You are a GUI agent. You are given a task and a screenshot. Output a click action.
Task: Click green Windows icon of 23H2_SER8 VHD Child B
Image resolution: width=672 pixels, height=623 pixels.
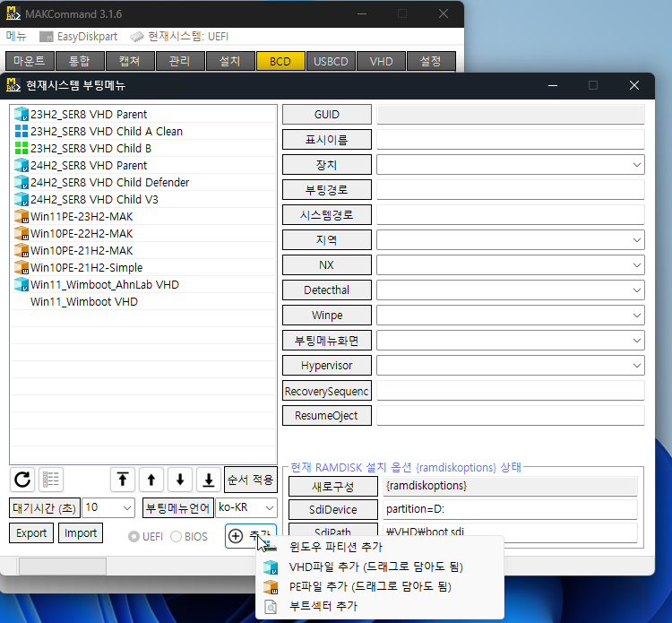pos(21,148)
